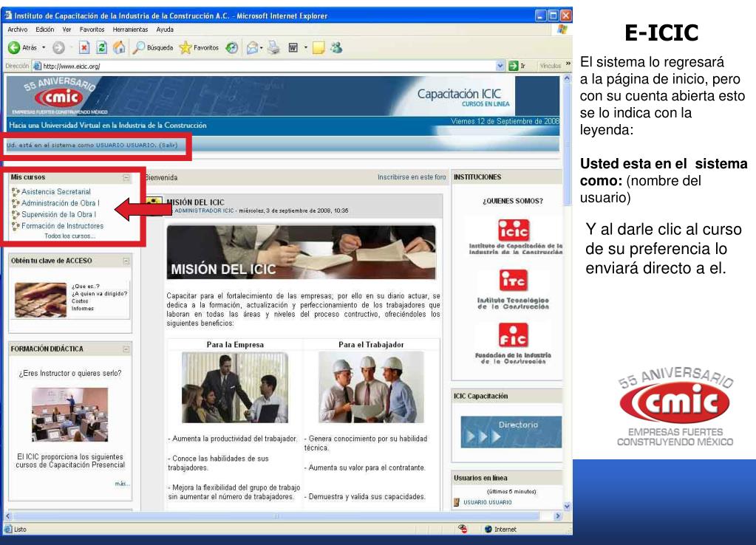
Task: Click the Salir logout link
Action: point(168,145)
